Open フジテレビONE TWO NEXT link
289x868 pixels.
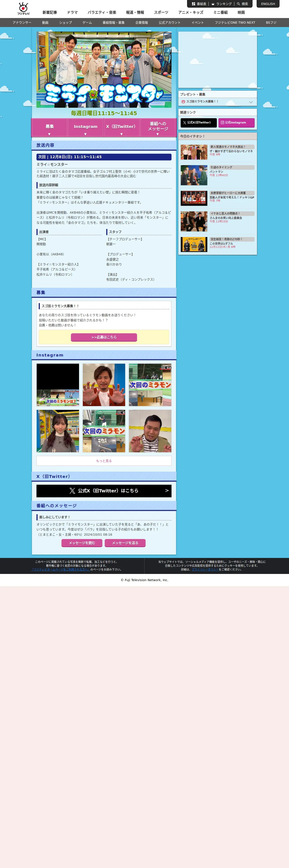[235, 23]
